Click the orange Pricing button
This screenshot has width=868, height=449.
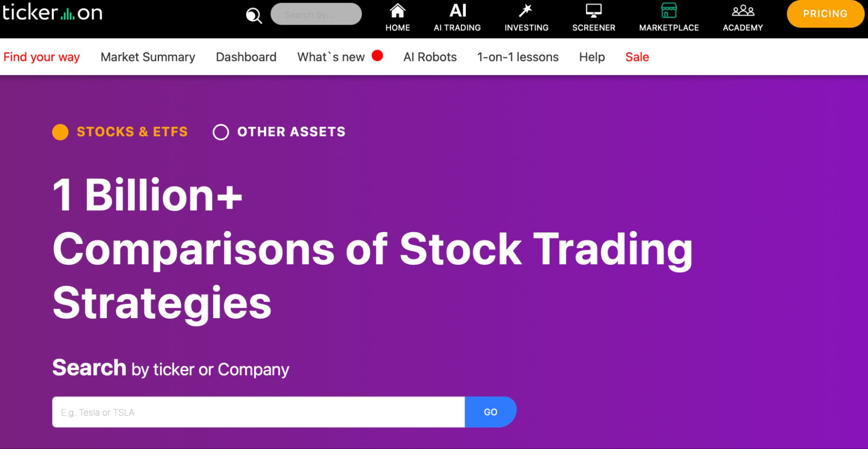click(825, 14)
